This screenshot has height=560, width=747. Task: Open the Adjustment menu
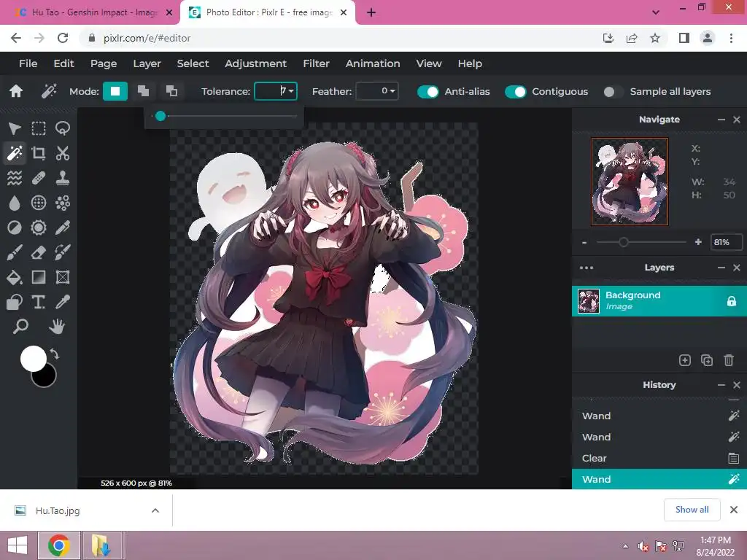click(x=256, y=63)
